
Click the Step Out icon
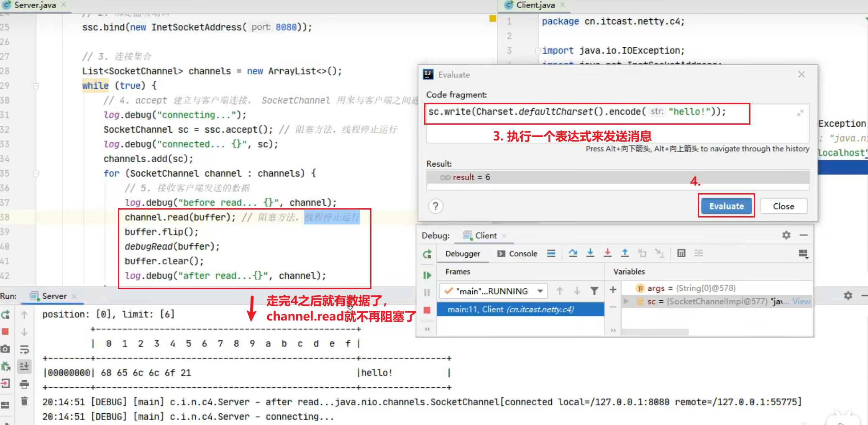(625, 253)
